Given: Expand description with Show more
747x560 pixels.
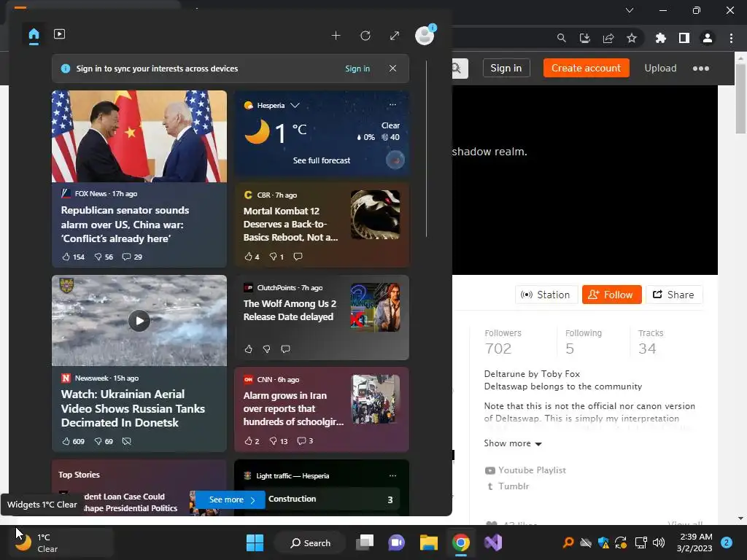Looking at the screenshot, I should [x=513, y=443].
